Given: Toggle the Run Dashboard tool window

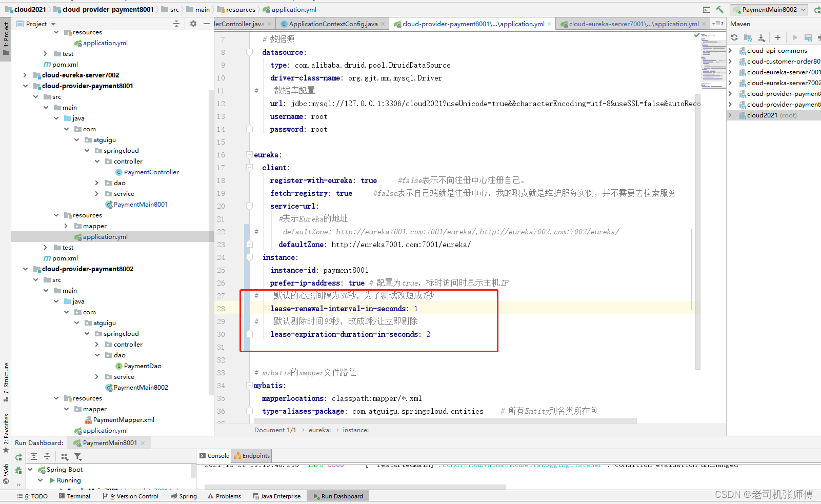Looking at the screenshot, I should (x=338, y=496).
